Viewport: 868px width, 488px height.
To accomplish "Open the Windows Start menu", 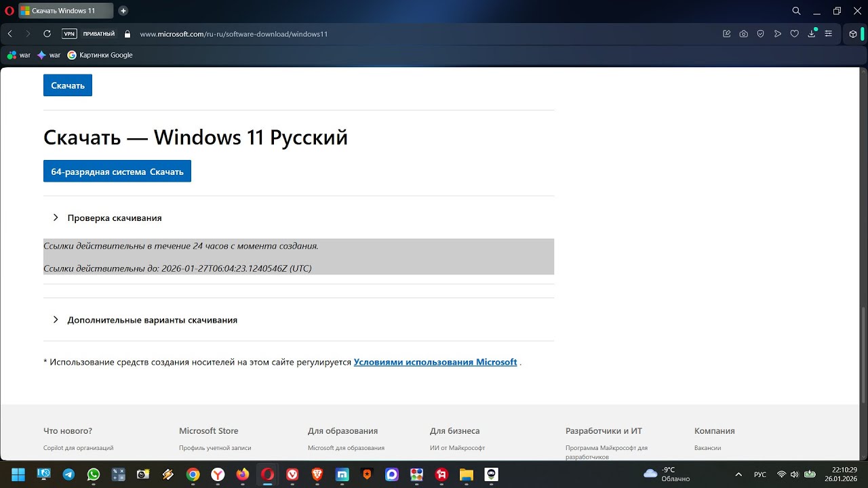I will (x=18, y=474).
